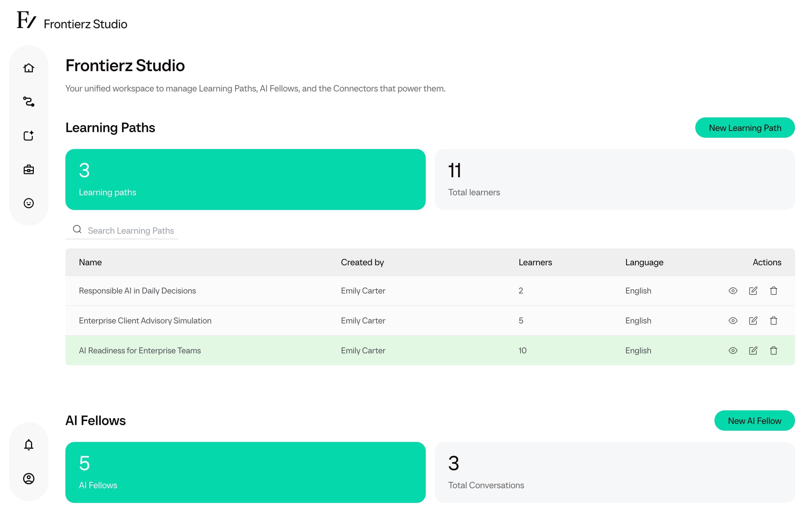Select the 3 Total Conversations card
This screenshot has height=508, width=812.
614,472
